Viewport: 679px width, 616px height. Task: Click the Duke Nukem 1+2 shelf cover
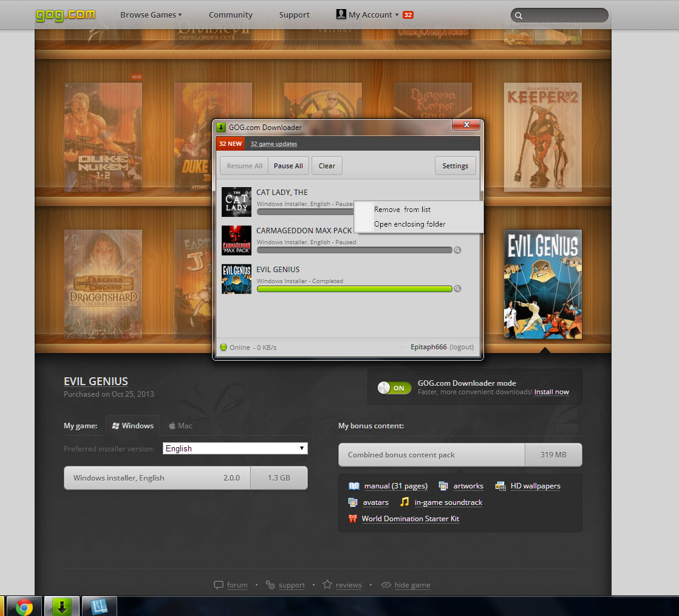click(x=103, y=137)
